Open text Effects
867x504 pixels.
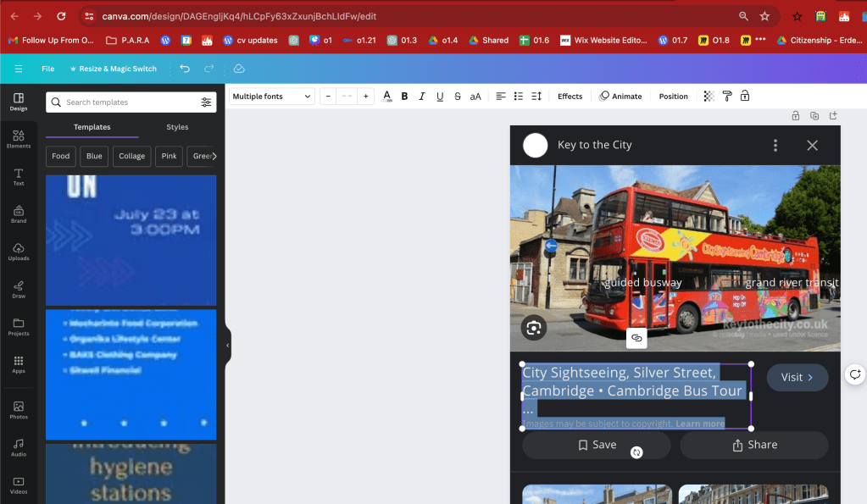point(570,97)
